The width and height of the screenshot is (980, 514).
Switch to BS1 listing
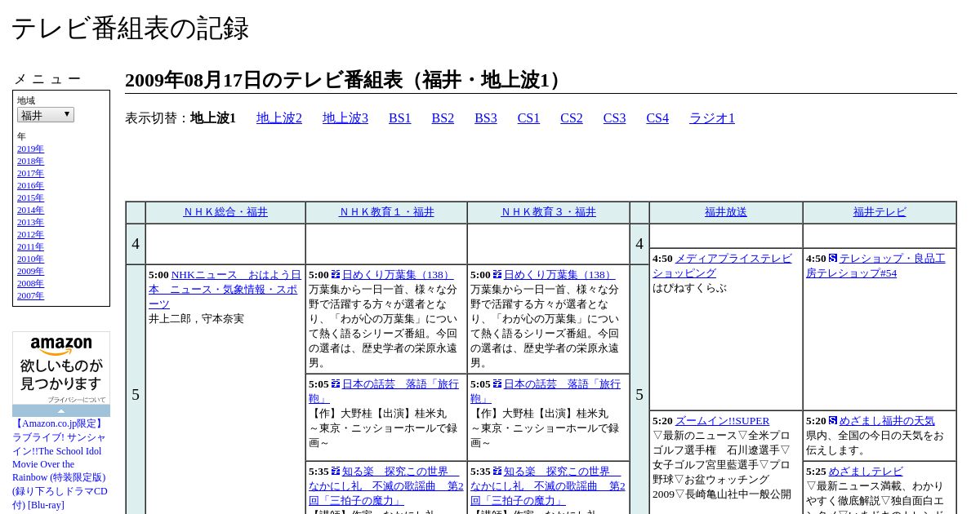tap(400, 118)
